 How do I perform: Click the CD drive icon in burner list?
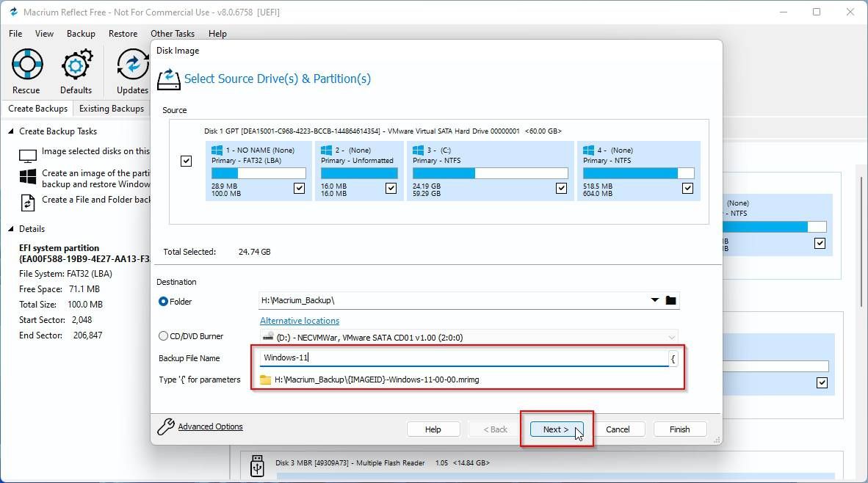268,336
